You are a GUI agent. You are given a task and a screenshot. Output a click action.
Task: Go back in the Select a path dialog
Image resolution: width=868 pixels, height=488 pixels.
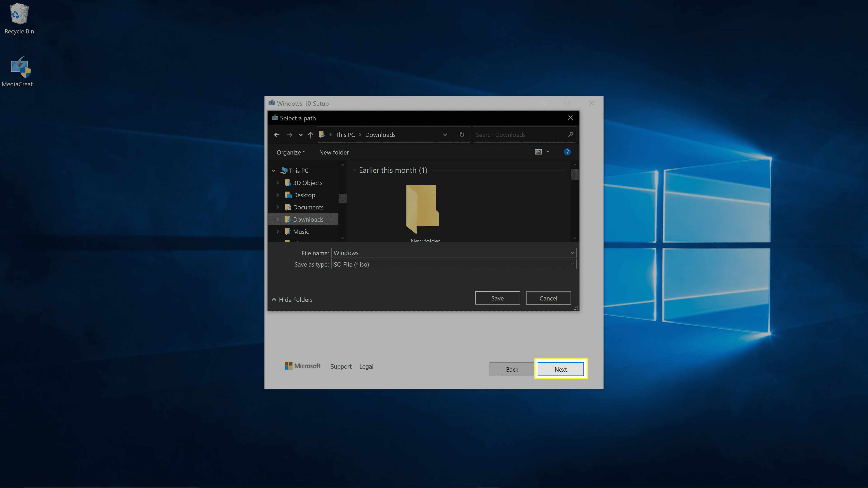pyautogui.click(x=277, y=135)
